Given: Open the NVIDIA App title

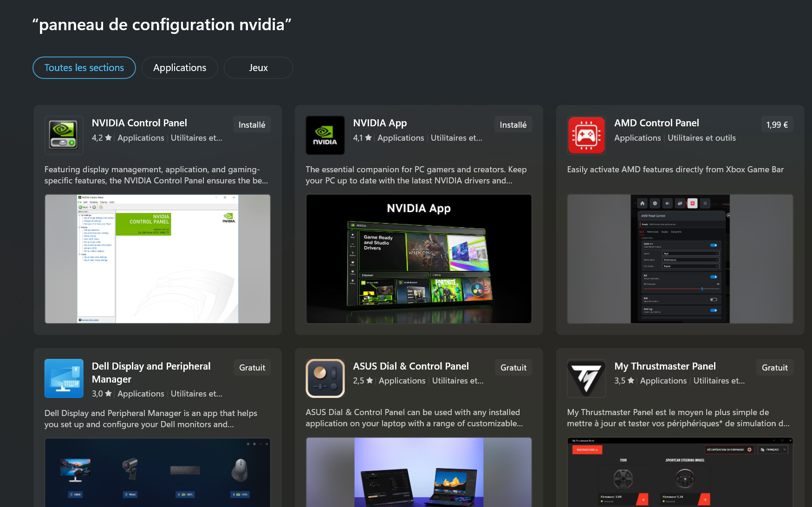Looking at the screenshot, I should pyautogui.click(x=380, y=123).
